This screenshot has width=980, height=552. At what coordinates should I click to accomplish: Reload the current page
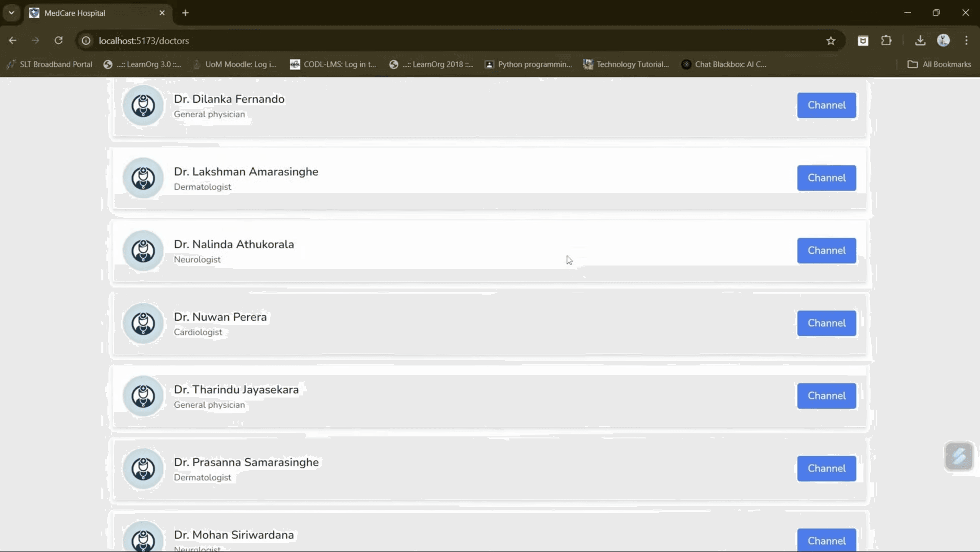59,40
